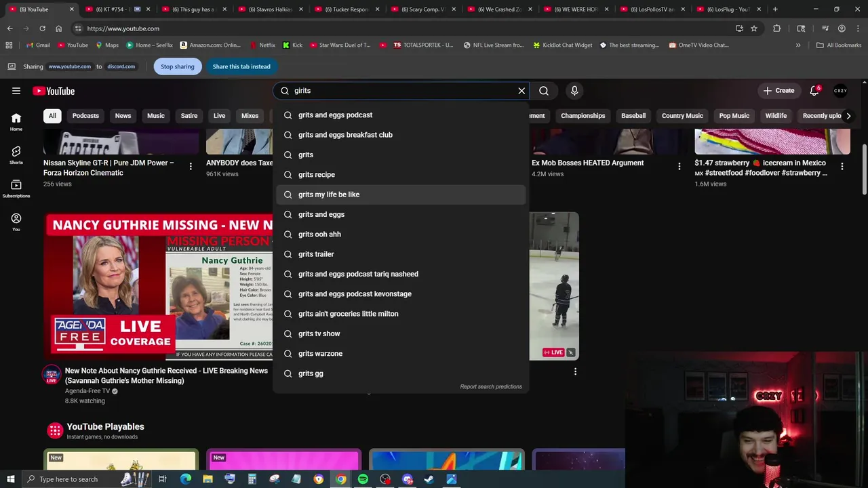The height and width of the screenshot is (488, 868).
Task: Open Shorts in the left sidebar
Action: [16, 155]
